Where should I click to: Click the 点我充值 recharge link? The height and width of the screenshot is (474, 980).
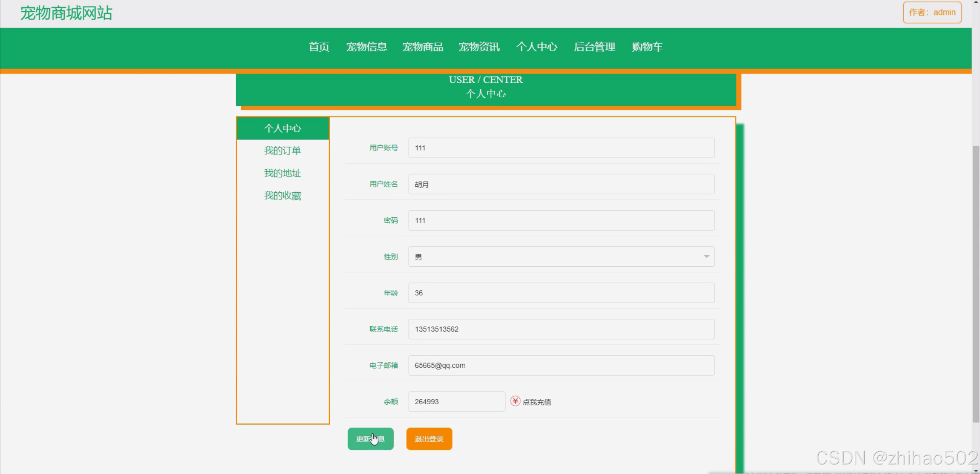tap(537, 402)
